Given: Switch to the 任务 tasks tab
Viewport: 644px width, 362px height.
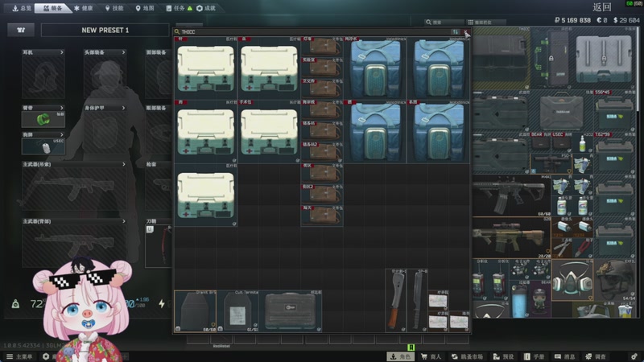Looking at the screenshot, I should [179, 8].
